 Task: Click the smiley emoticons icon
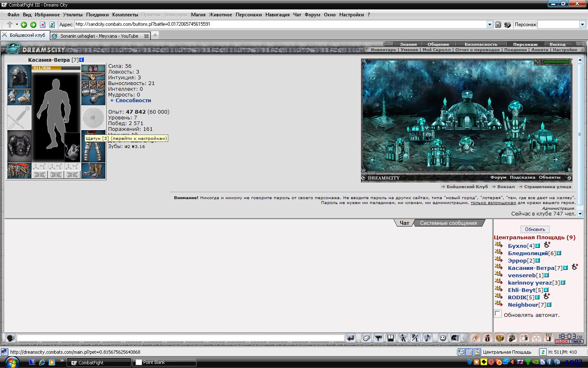442,338
